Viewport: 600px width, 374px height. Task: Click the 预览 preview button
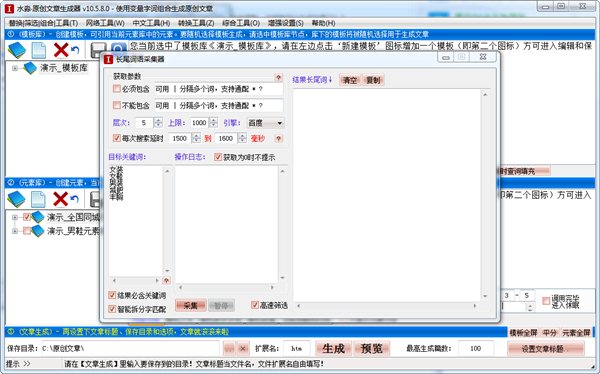(x=372, y=348)
